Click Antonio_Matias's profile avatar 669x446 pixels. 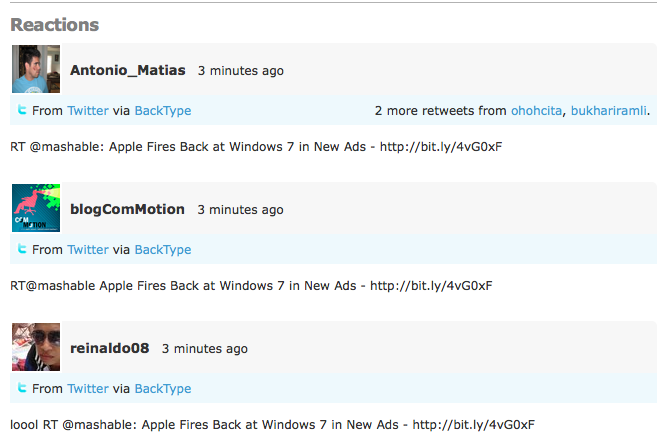[35, 70]
